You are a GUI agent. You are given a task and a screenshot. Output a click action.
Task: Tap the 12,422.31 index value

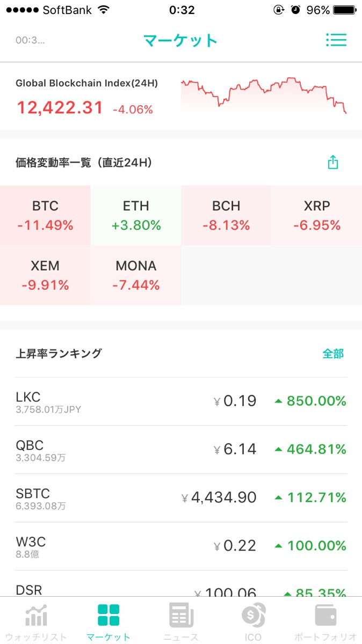(60, 107)
